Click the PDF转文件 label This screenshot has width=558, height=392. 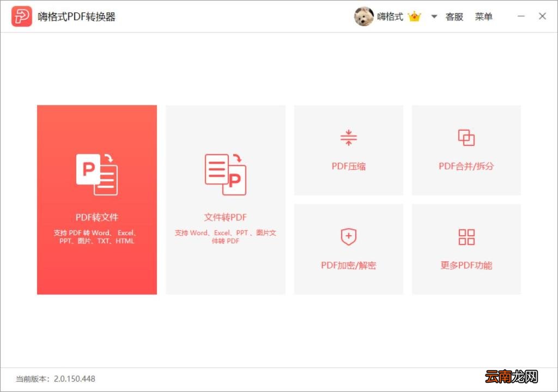coord(97,217)
